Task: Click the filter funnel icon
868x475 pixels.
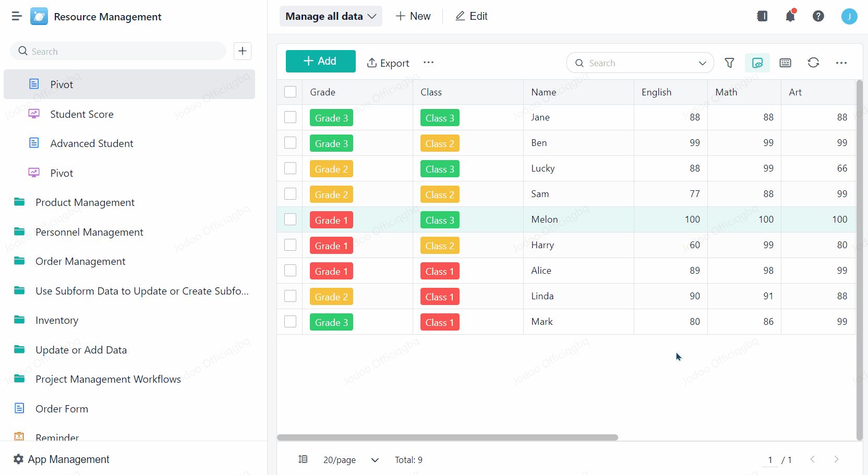Action: (729, 63)
